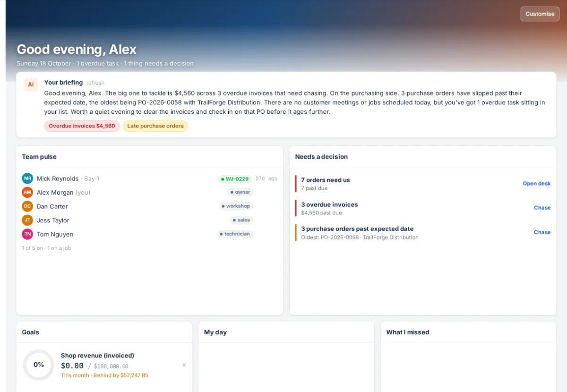This screenshot has height=392, width=567.
Task: Click the 'Shop revenue (invoiced)' goal title
Action: 97,356
